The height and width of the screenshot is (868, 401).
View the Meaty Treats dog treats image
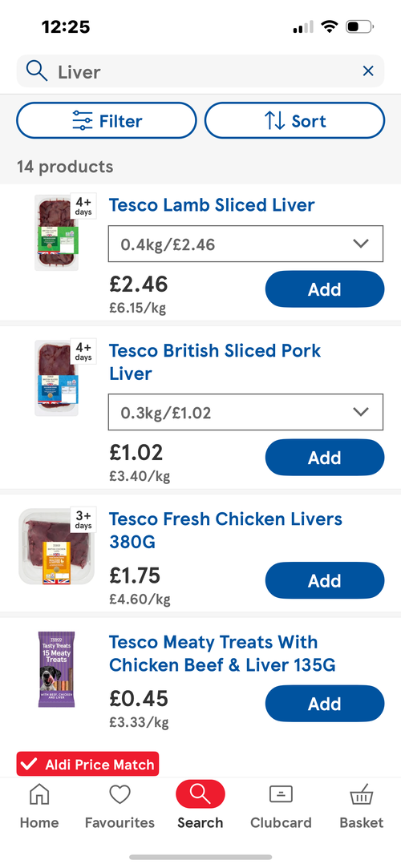pyautogui.click(x=56, y=669)
